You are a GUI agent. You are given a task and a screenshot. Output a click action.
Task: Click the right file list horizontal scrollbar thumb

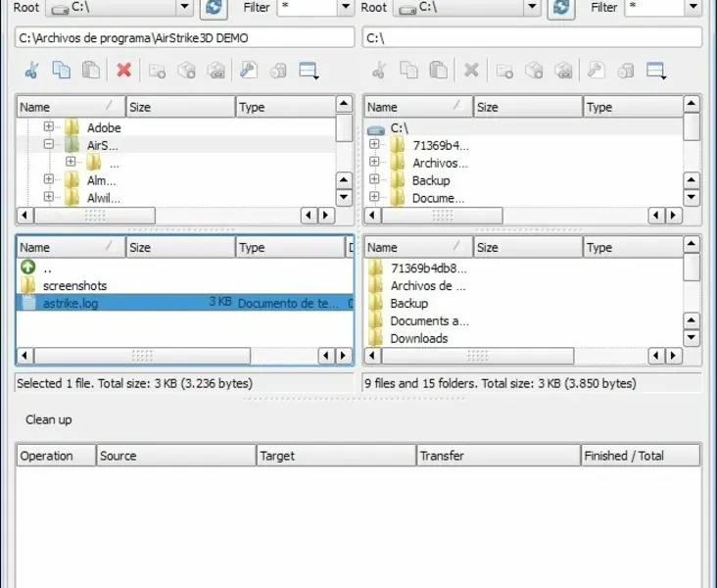(x=478, y=356)
